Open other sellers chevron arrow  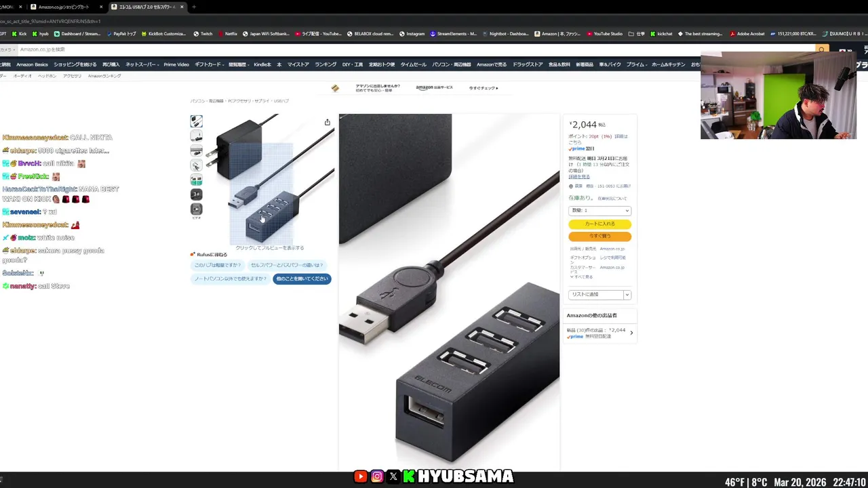631,333
